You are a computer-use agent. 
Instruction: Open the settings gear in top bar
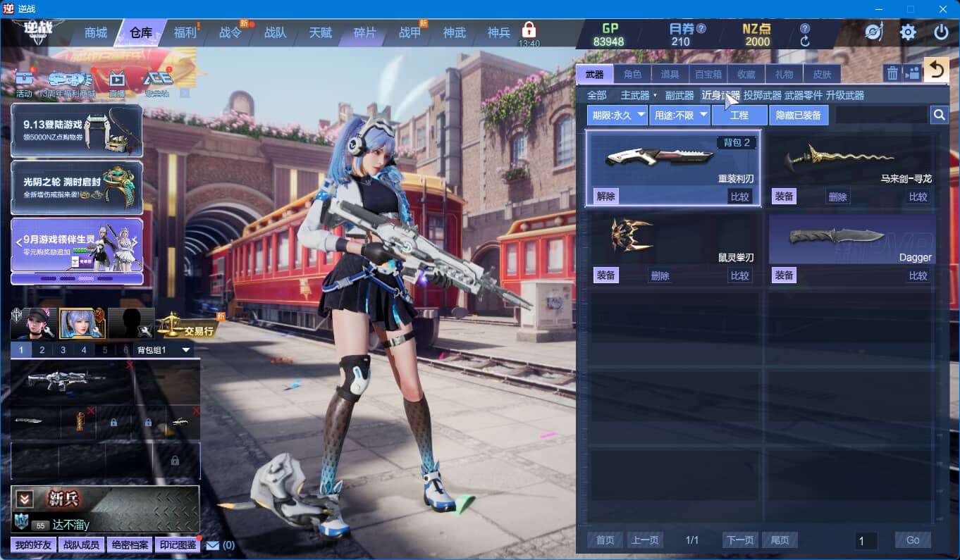(908, 32)
